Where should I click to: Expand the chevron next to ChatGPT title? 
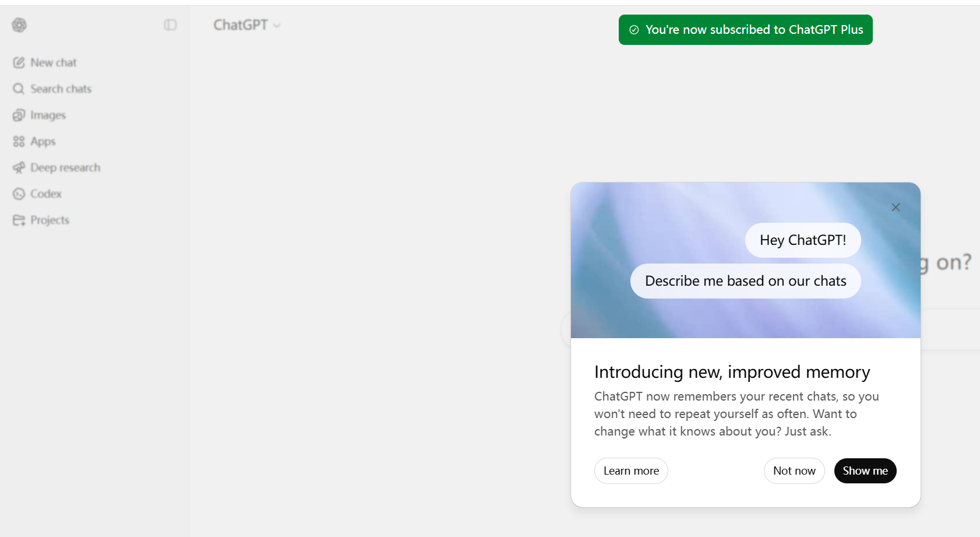[x=277, y=26]
